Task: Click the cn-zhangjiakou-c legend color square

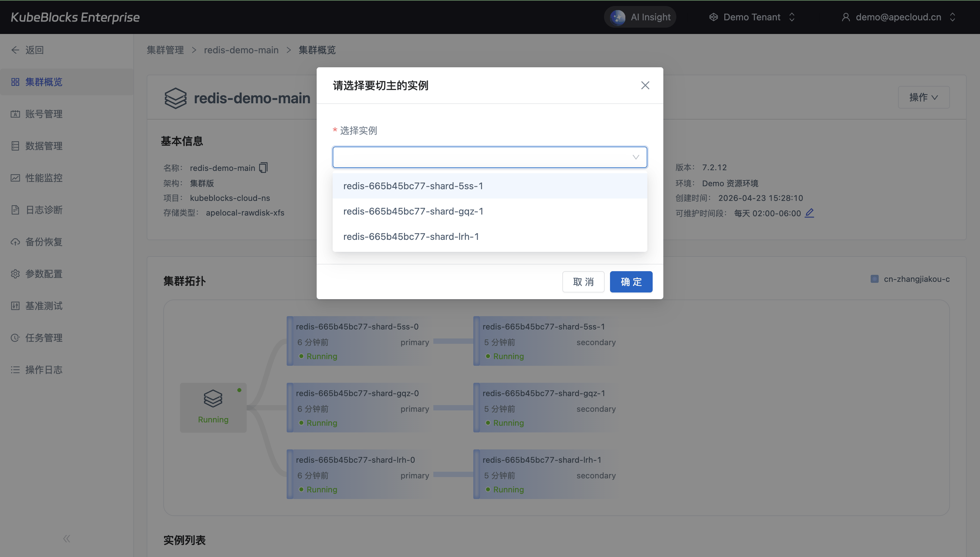Action: 874,279
